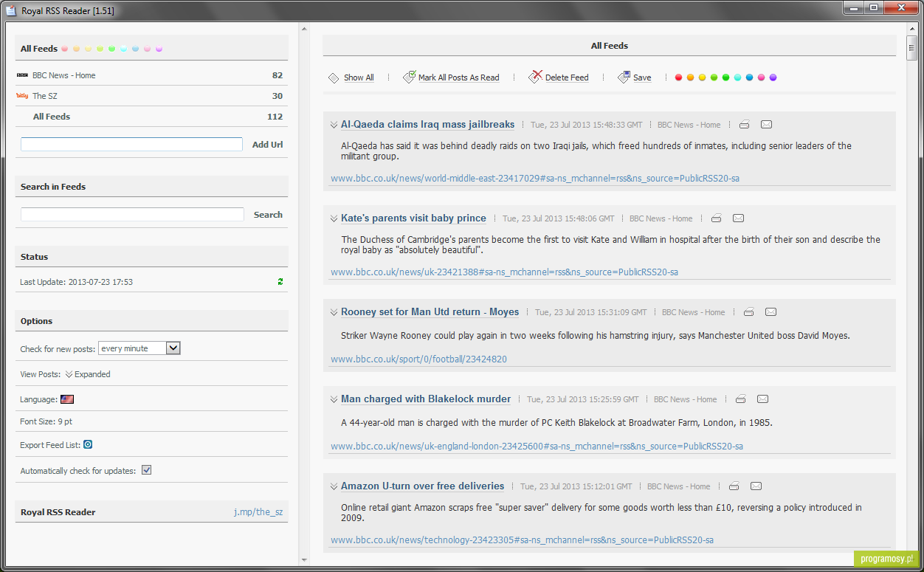Click the Add Url button
This screenshot has height=572, width=924.
tap(267, 145)
